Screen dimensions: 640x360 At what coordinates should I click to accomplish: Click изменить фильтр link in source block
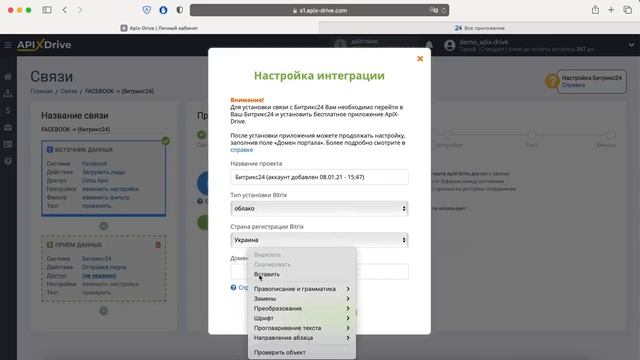pos(106,197)
